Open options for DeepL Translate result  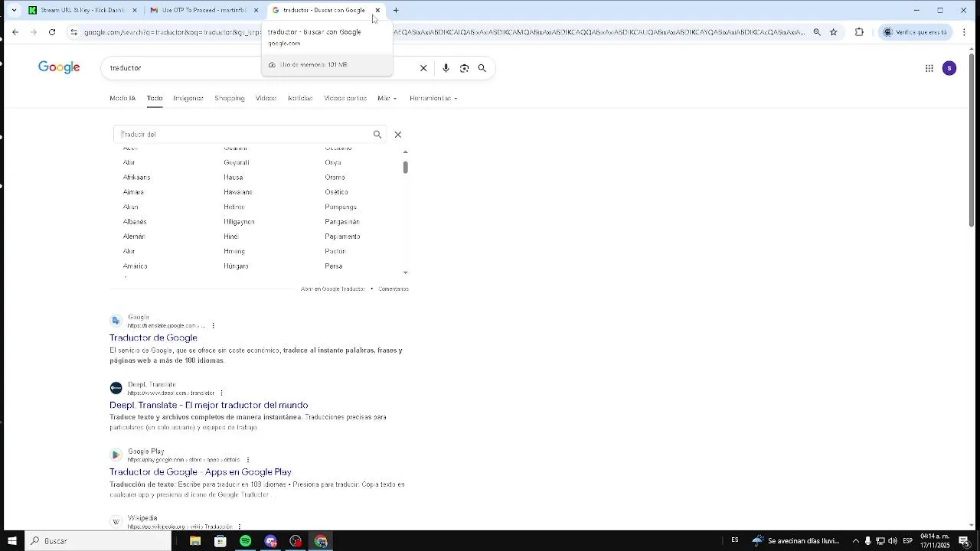tap(221, 393)
